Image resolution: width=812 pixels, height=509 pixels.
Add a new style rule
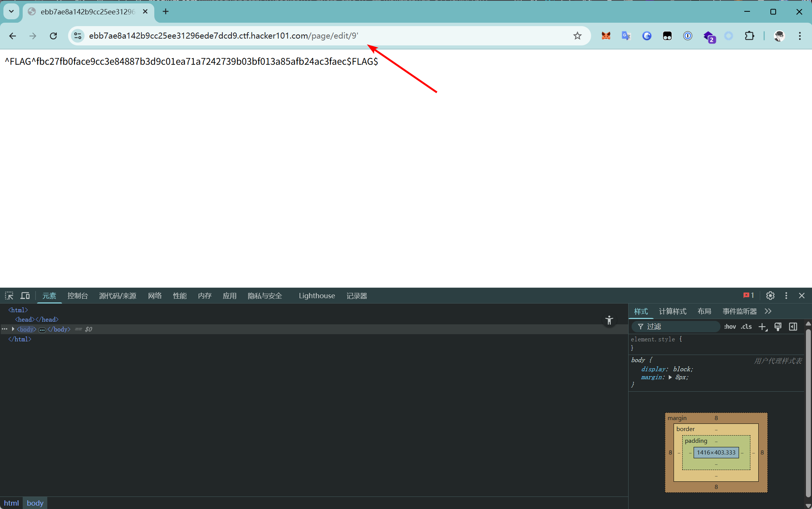(x=762, y=327)
